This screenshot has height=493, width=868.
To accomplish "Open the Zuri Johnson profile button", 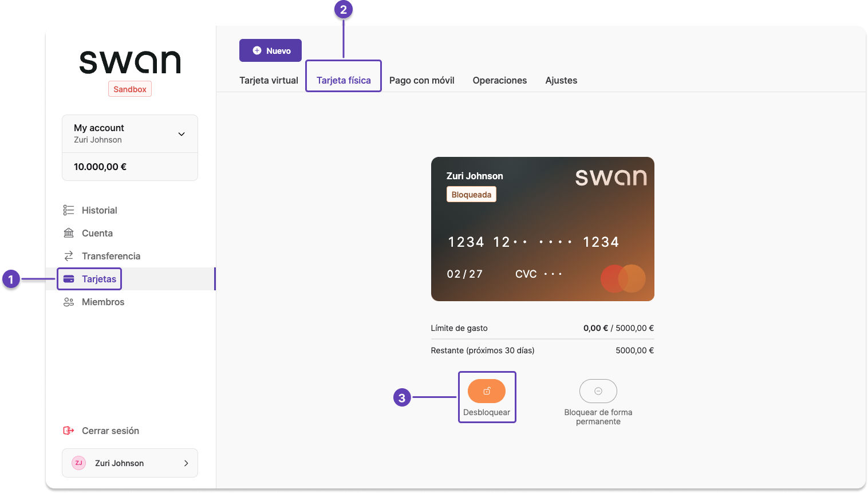I will [130, 463].
